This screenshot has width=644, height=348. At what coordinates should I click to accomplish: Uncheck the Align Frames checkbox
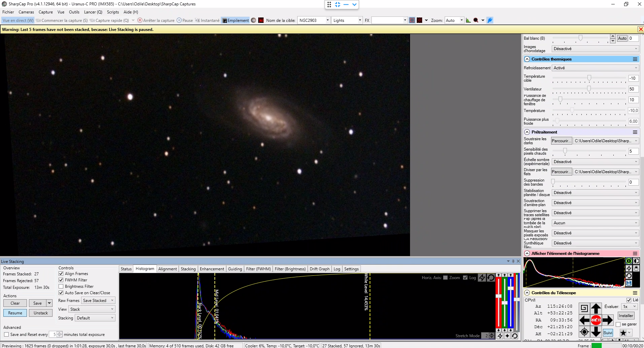(61, 274)
